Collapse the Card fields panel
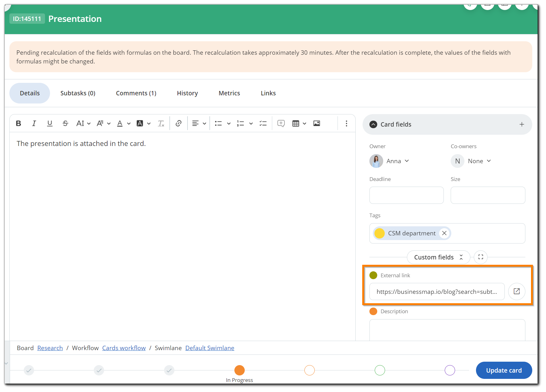 tap(373, 124)
